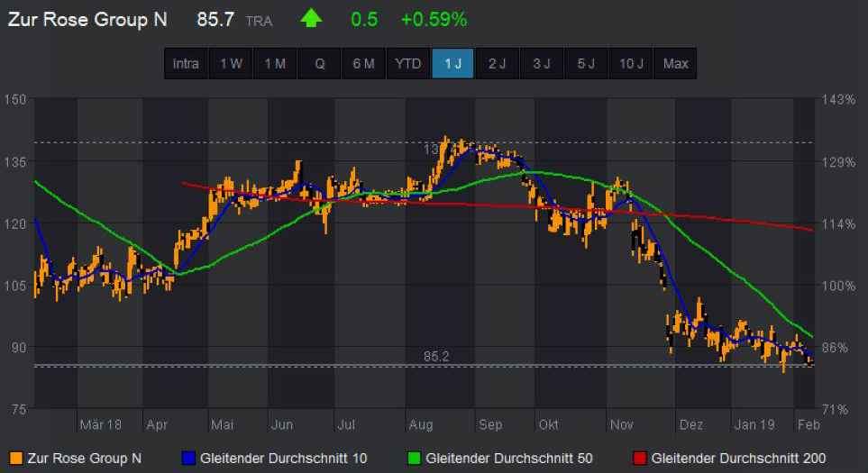Image resolution: width=868 pixels, height=473 pixels.
Task: Switch to the 10 J range
Action: pos(631,64)
